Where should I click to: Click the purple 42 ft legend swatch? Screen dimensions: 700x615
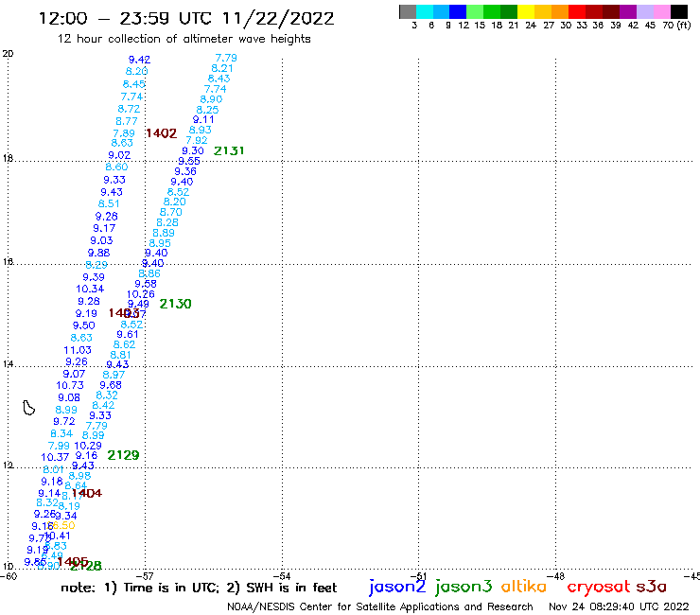(x=627, y=11)
